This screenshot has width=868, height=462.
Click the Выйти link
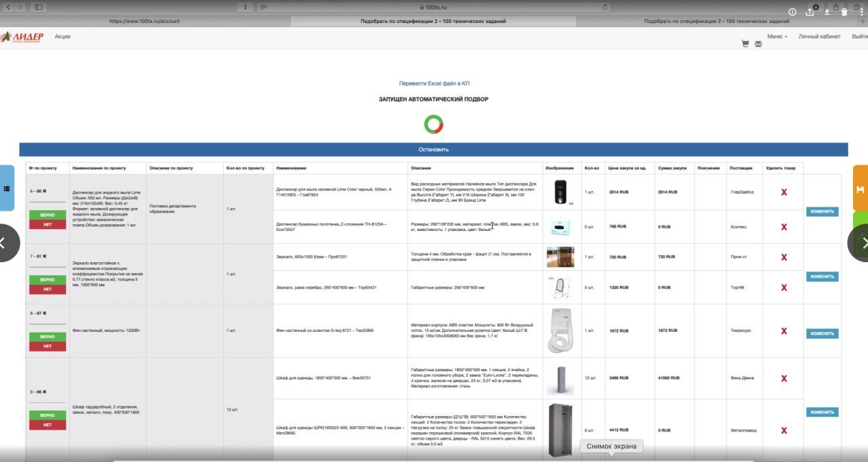pos(859,37)
